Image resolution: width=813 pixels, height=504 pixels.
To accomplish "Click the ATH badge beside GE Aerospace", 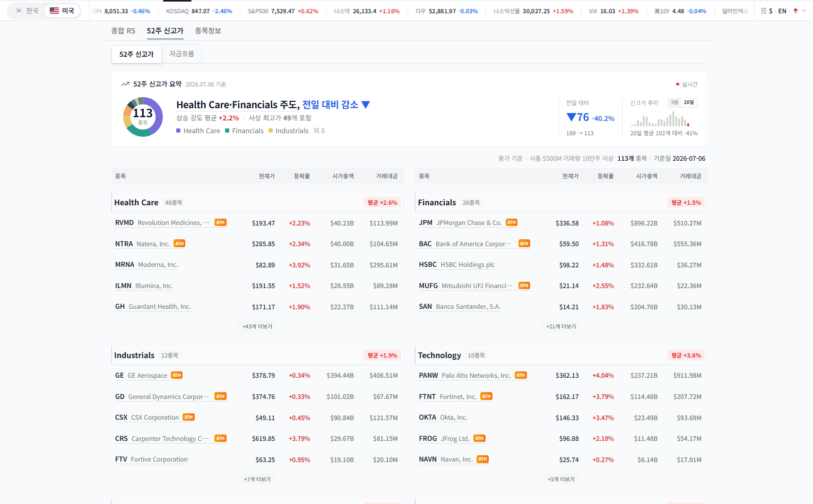I will point(177,375).
